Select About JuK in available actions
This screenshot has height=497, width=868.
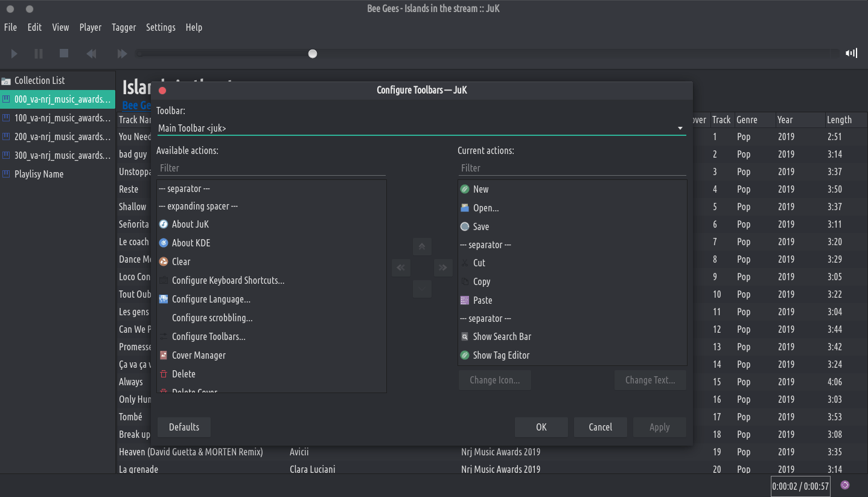click(x=271, y=224)
